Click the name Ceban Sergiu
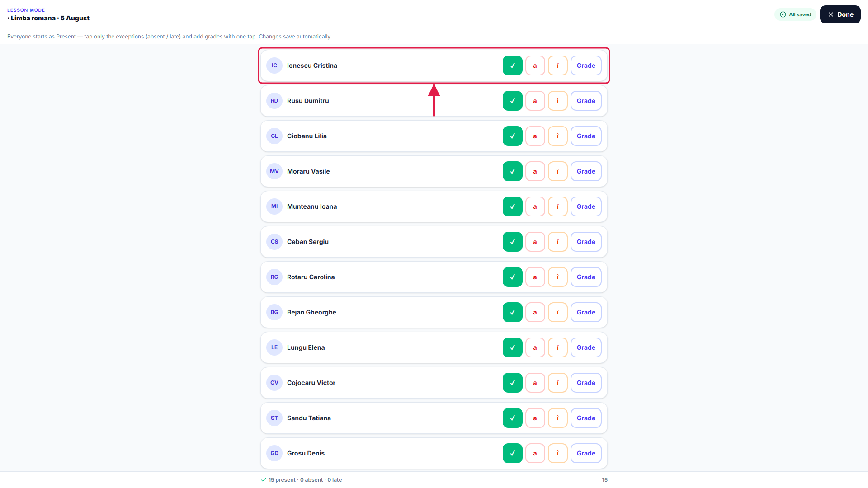Viewport: 868px width, 488px height. pos(308,242)
